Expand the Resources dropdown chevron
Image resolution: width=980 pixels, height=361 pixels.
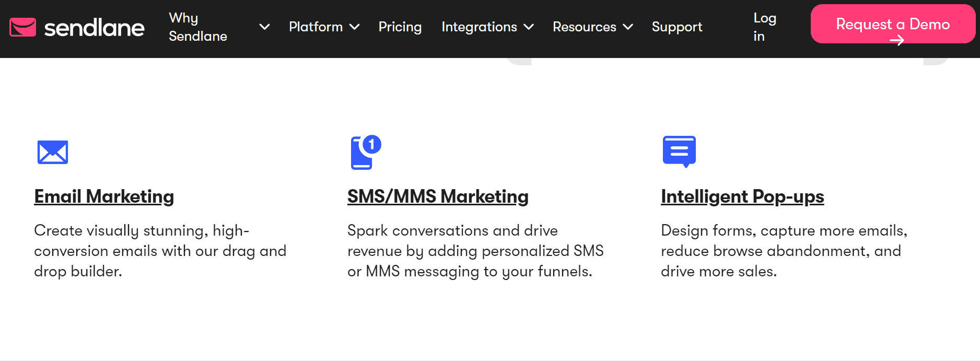coord(628,27)
